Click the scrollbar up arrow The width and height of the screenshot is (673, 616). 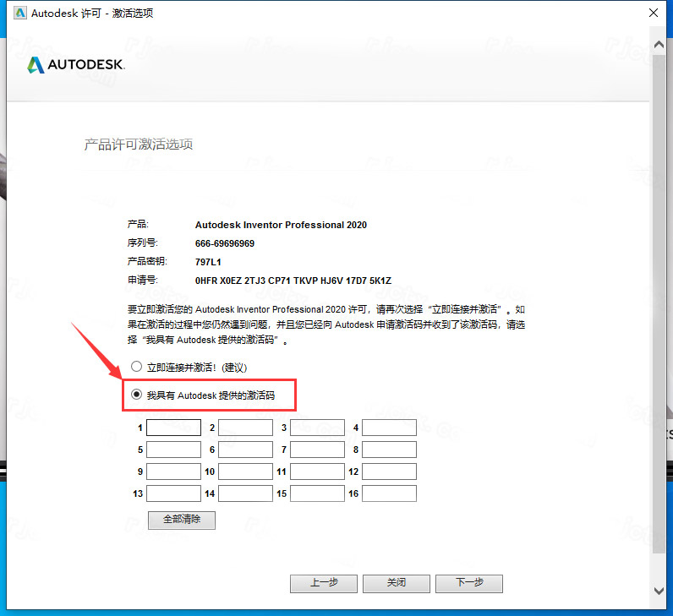pyautogui.click(x=659, y=44)
